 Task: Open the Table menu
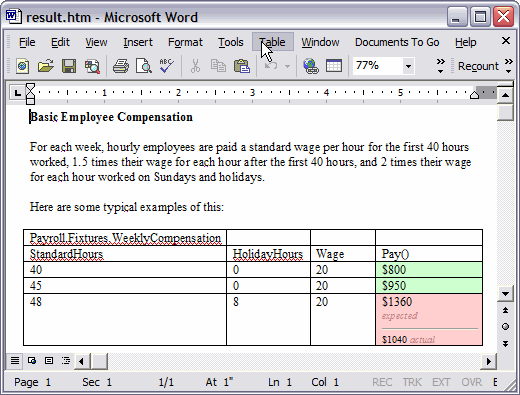(273, 42)
